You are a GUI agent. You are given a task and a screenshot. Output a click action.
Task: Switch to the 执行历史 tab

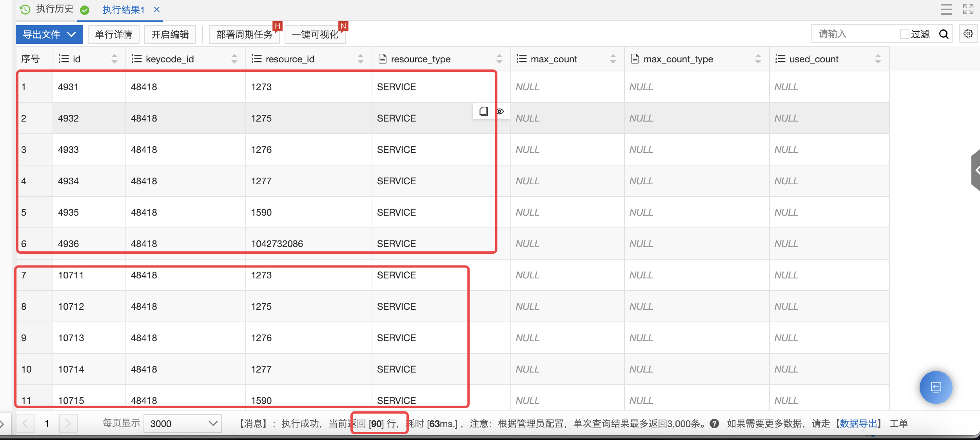(x=54, y=9)
